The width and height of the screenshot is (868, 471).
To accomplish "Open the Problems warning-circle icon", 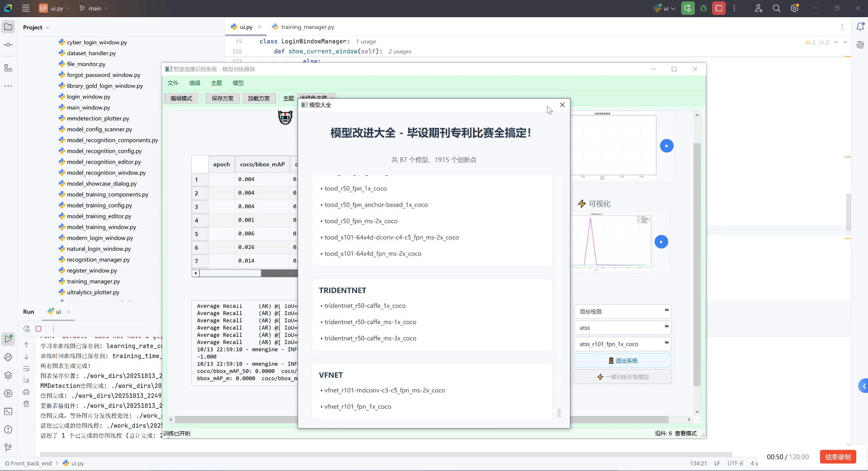I will 8,429.
